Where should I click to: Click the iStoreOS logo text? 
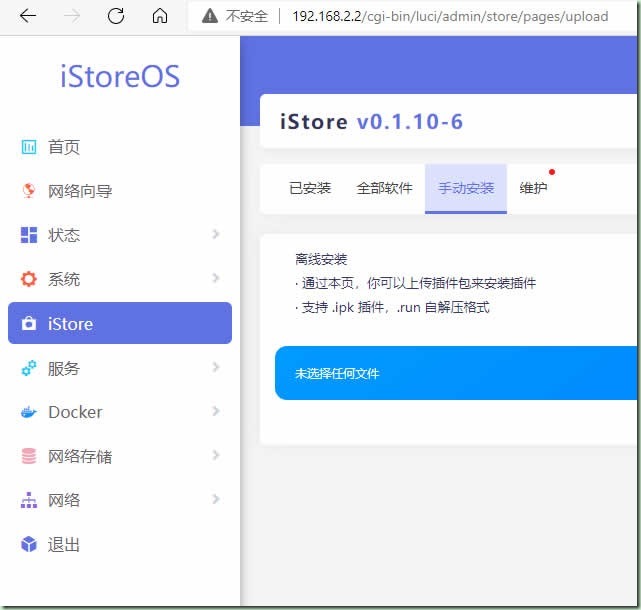coord(120,76)
